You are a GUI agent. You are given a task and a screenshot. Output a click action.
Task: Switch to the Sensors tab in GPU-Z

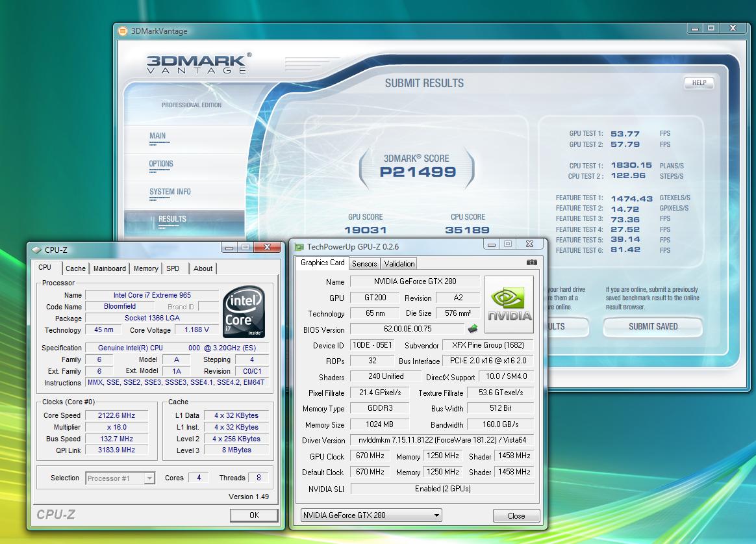[364, 264]
